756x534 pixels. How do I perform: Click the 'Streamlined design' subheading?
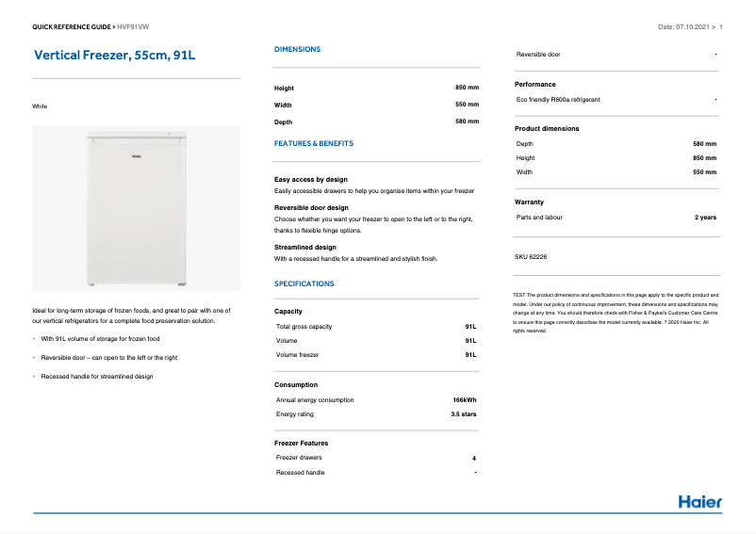click(305, 247)
